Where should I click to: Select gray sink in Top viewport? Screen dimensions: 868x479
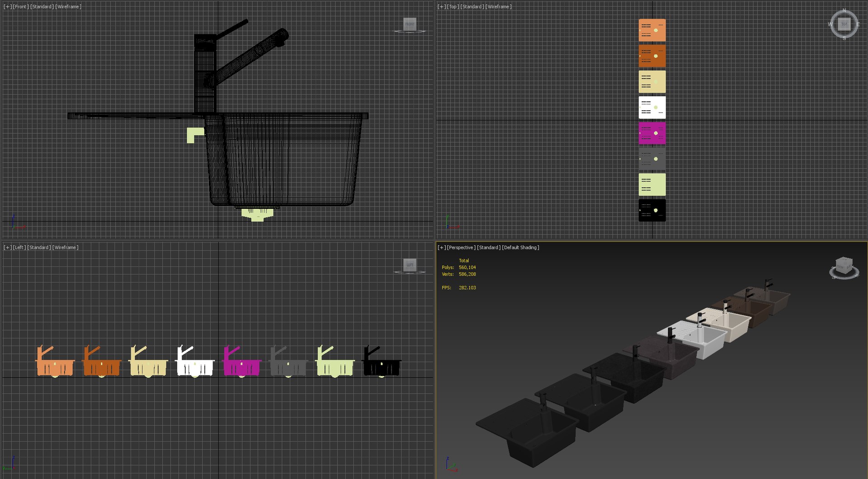[x=652, y=159]
